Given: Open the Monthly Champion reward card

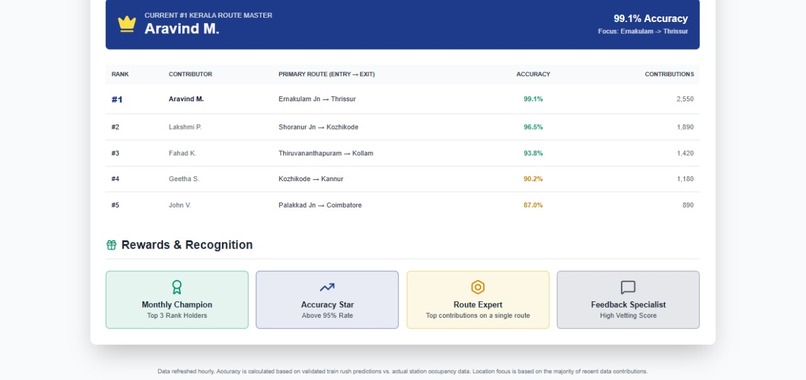Looking at the screenshot, I should pos(177,300).
